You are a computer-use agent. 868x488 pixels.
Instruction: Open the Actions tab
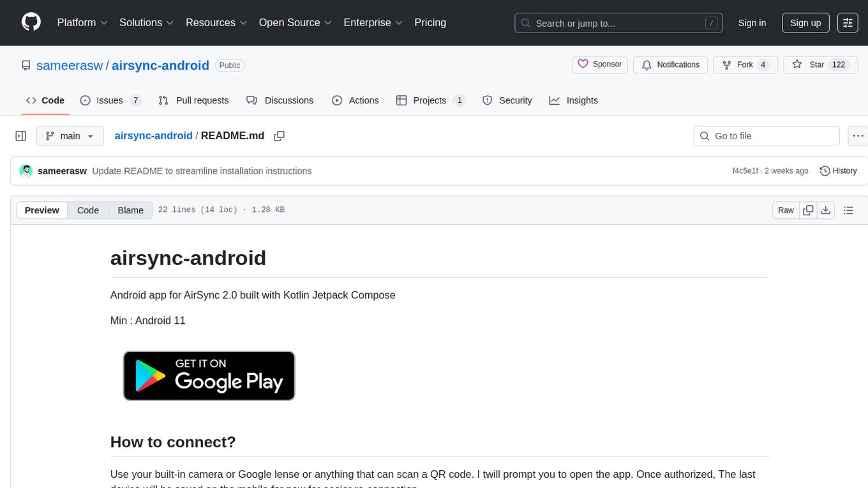pyautogui.click(x=355, y=100)
